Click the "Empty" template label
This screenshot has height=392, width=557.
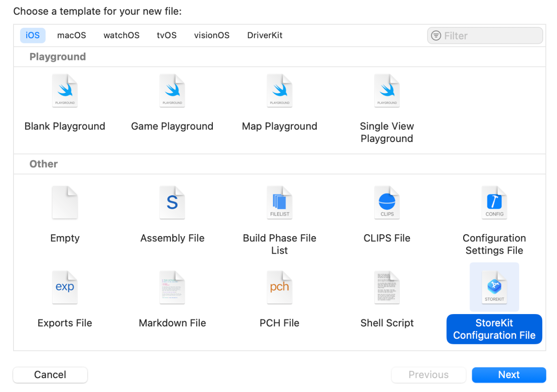[65, 238]
